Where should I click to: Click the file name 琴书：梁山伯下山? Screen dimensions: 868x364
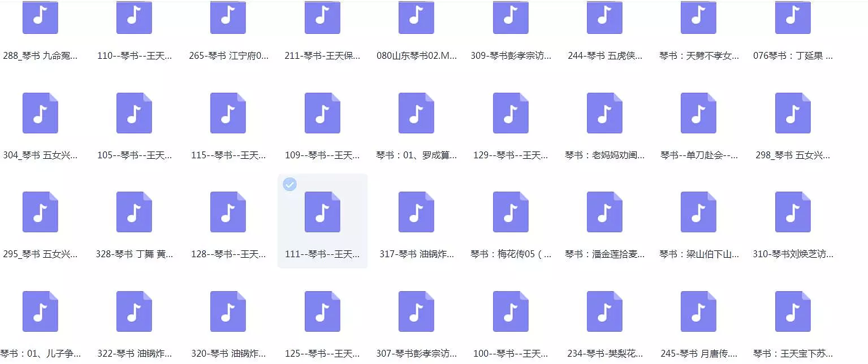tap(699, 254)
